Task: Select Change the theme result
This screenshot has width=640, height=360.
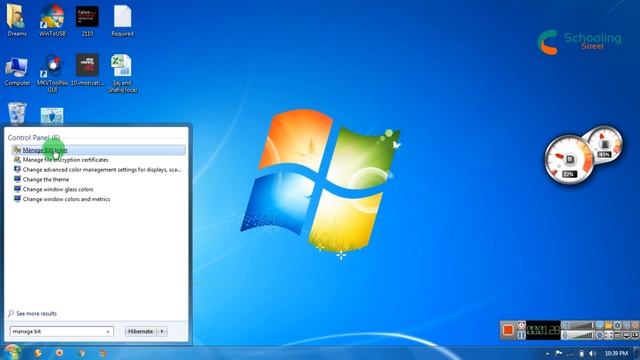Action: click(98, 179)
